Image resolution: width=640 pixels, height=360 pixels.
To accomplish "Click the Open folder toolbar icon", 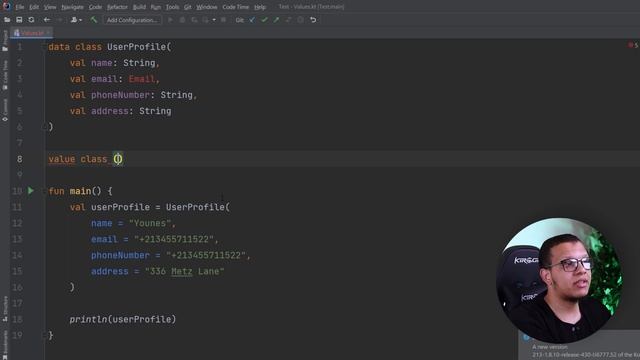I will (7, 20).
